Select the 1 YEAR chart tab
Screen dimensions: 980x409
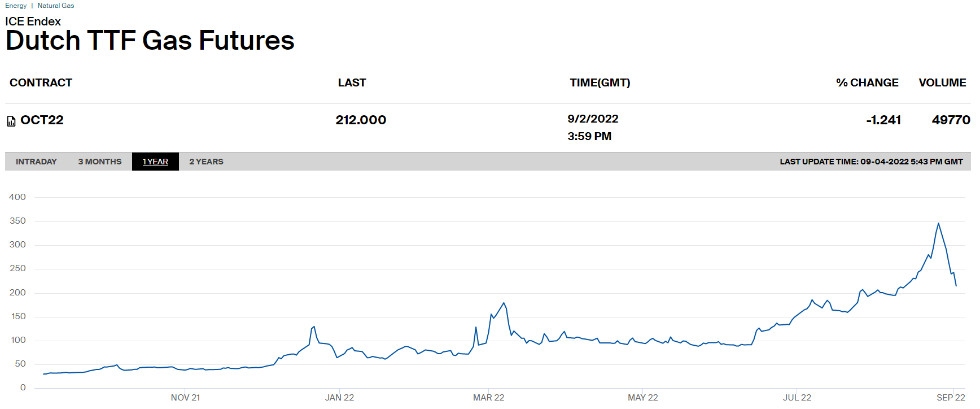pyautogui.click(x=155, y=162)
